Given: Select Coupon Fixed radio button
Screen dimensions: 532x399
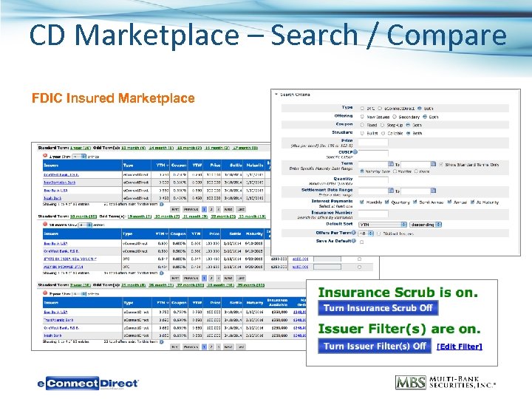Looking at the screenshot, I should (x=362, y=125).
